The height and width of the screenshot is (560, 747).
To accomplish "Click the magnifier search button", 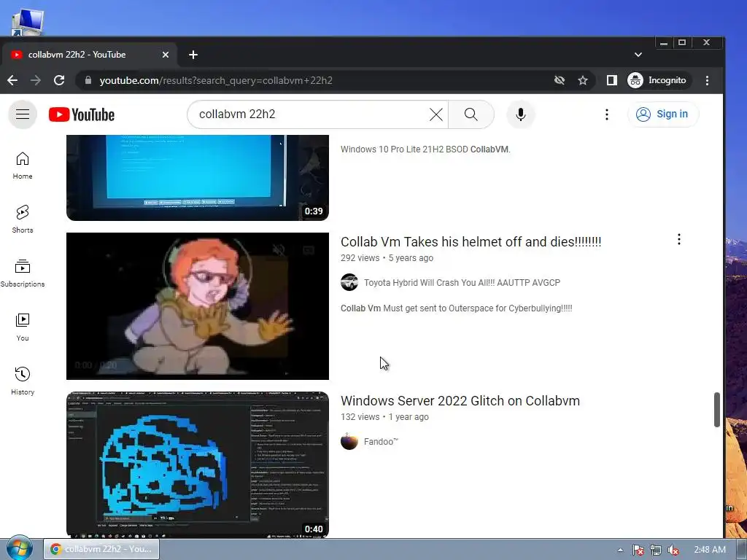I will [x=471, y=114].
